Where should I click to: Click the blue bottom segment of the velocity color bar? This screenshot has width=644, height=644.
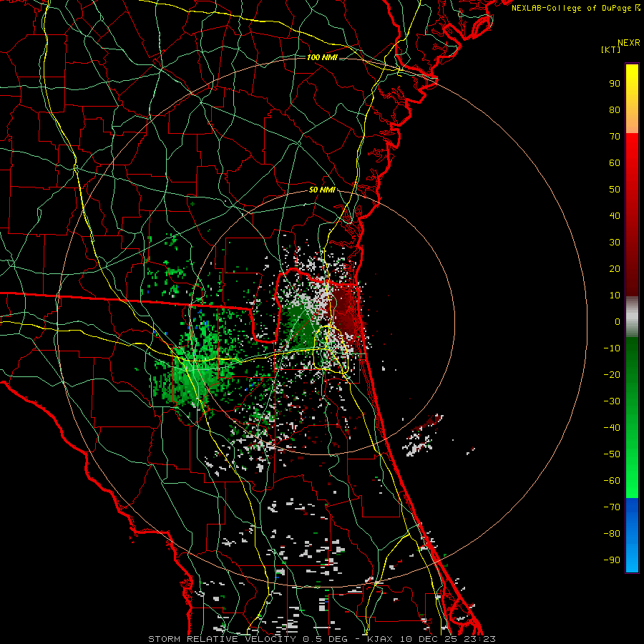[x=632, y=535]
